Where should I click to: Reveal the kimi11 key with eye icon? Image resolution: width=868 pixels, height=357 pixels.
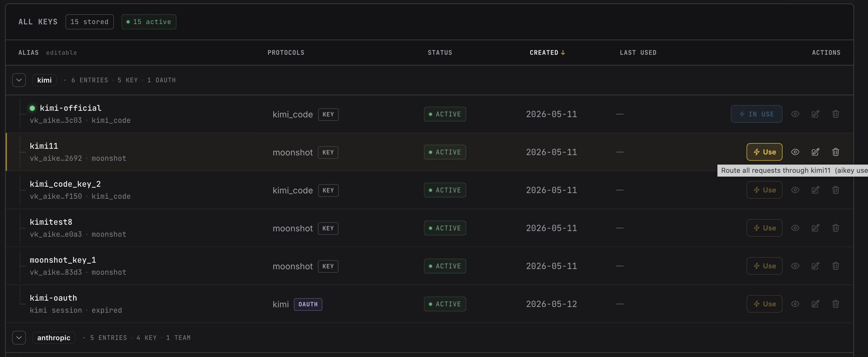[x=795, y=152]
